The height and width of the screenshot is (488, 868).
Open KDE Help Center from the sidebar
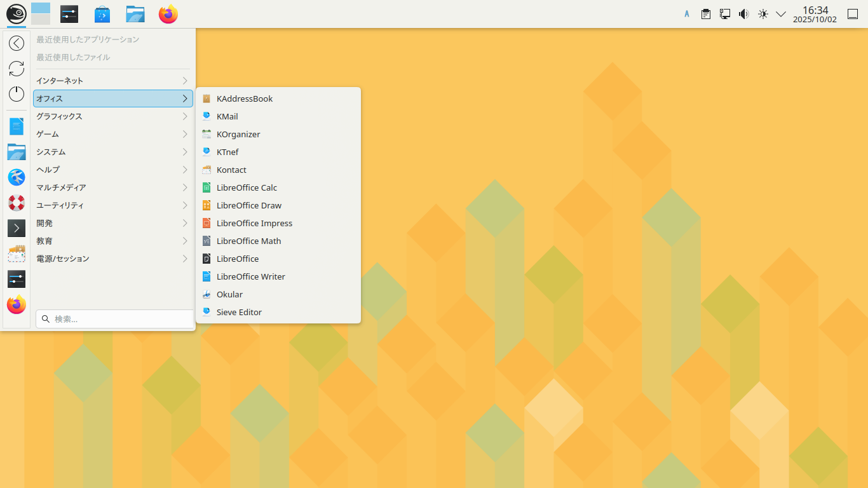coord(16,203)
